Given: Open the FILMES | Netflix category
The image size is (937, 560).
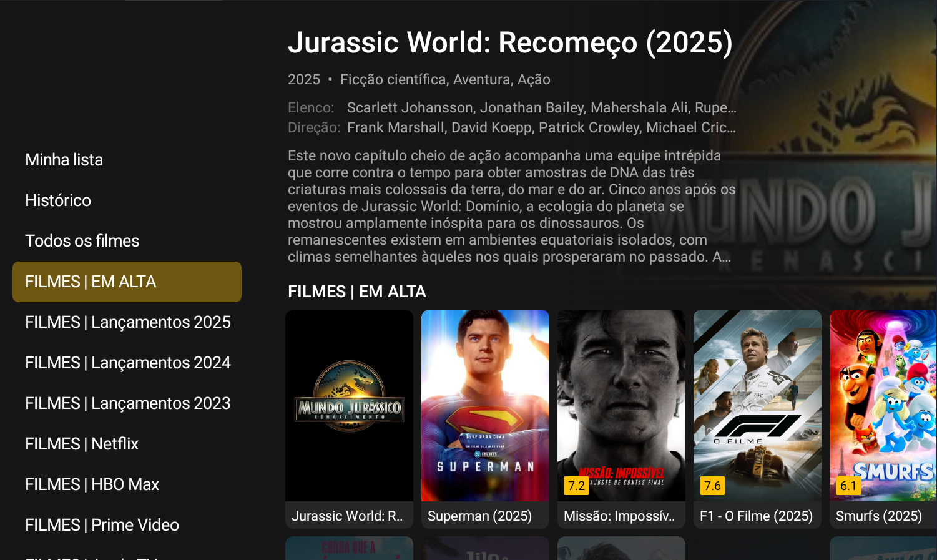Looking at the screenshot, I should click(81, 444).
